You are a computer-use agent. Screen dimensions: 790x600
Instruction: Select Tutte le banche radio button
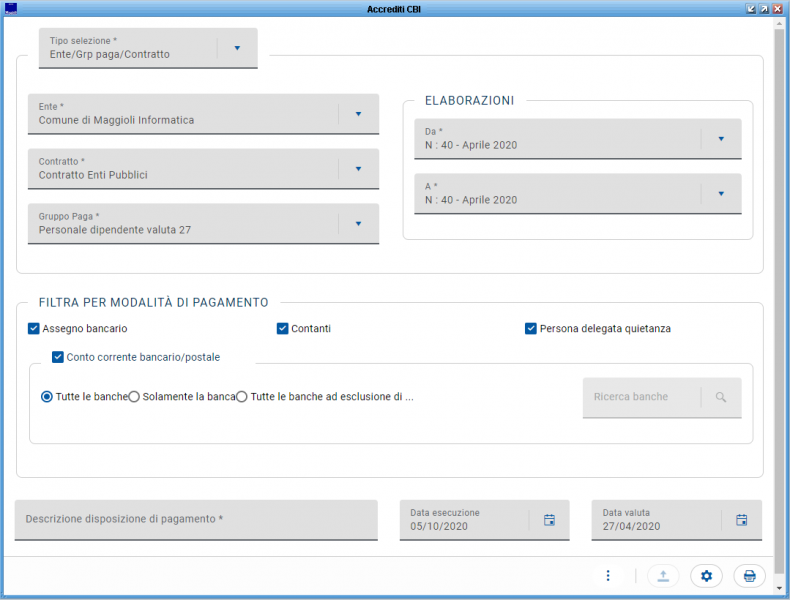point(46,397)
